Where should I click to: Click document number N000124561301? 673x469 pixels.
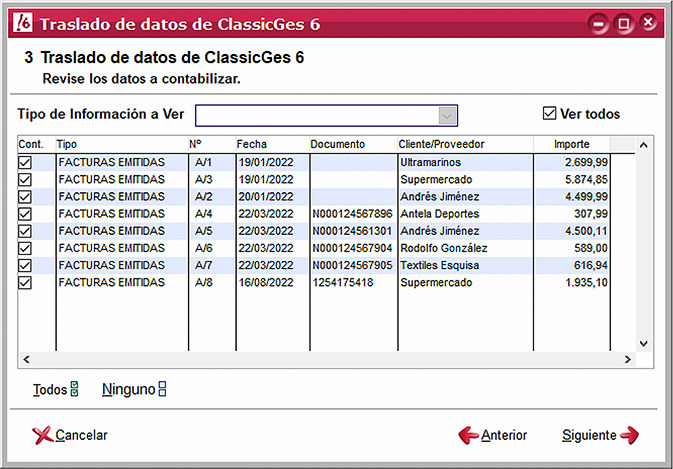352,231
